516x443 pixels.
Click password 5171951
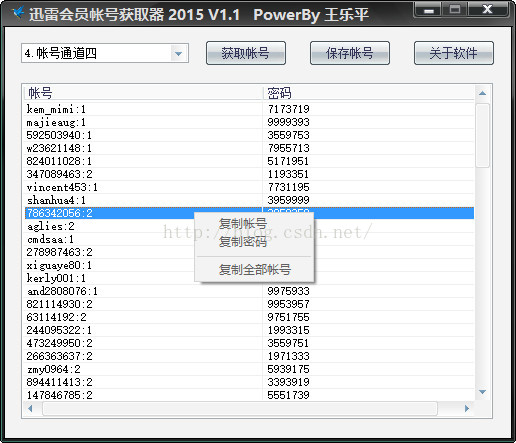tap(288, 161)
